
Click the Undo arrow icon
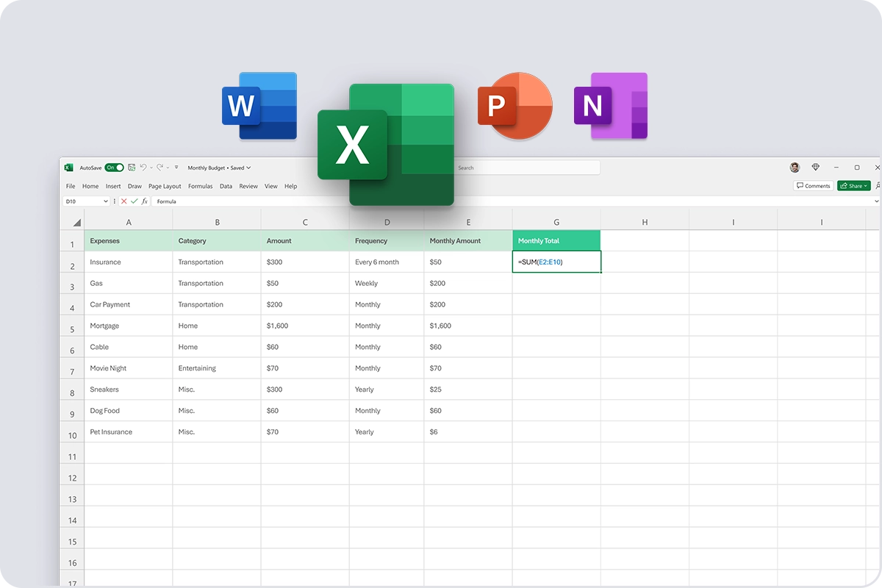point(143,168)
